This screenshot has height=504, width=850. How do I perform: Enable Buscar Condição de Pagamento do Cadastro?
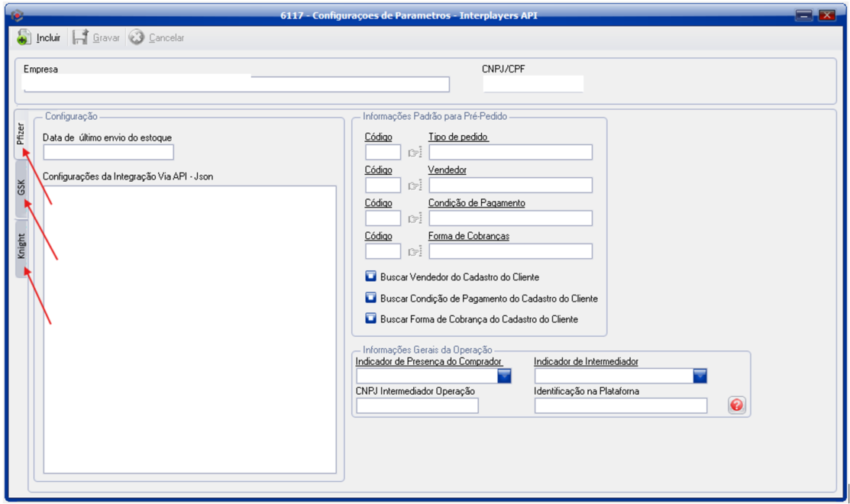(x=371, y=298)
